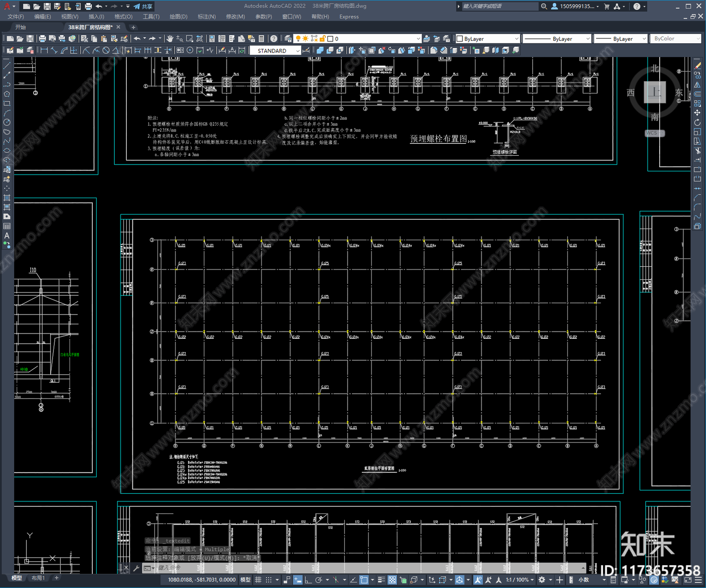Click the account name 1505999135 button
Image resolution: width=706 pixels, height=588 pixels.
(x=575, y=6)
